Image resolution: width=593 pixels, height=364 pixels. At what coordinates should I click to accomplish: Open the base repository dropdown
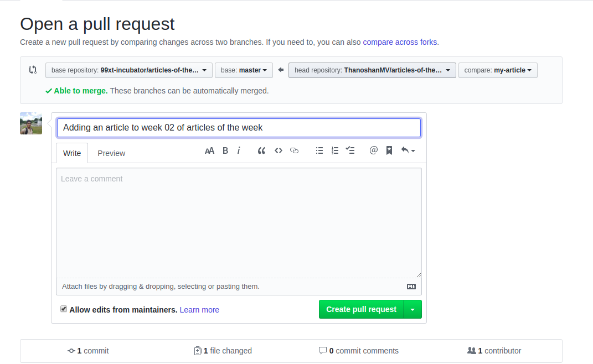[x=128, y=70]
